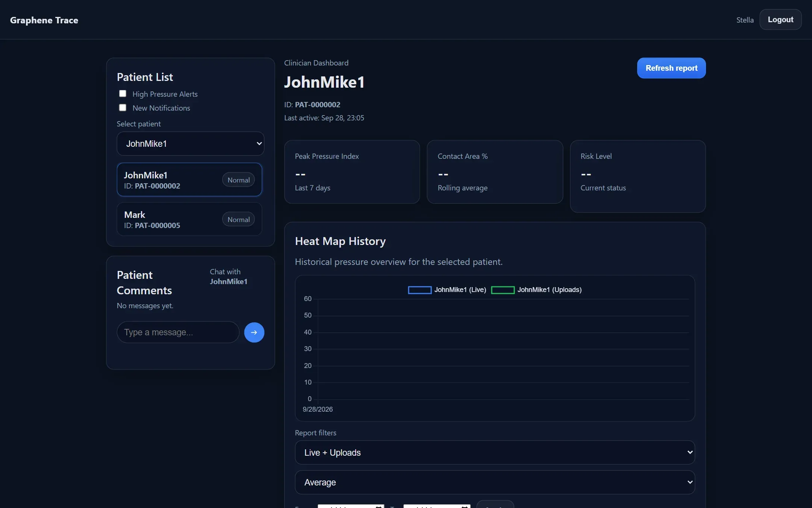
Task: Click the Stella username
Action: pyautogui.click(x=745, y=20)
